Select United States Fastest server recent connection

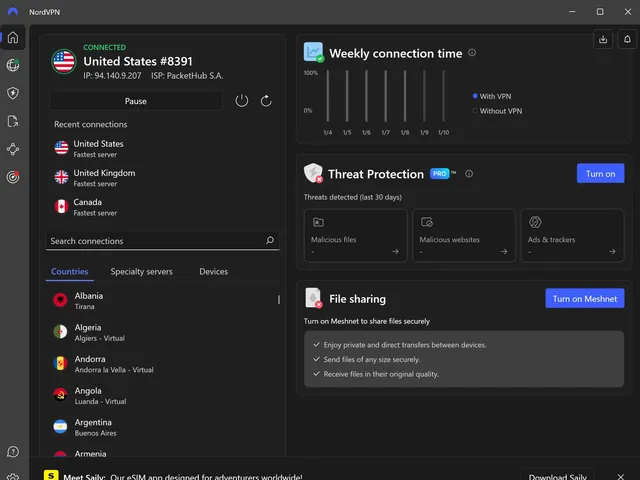point(162,149)
